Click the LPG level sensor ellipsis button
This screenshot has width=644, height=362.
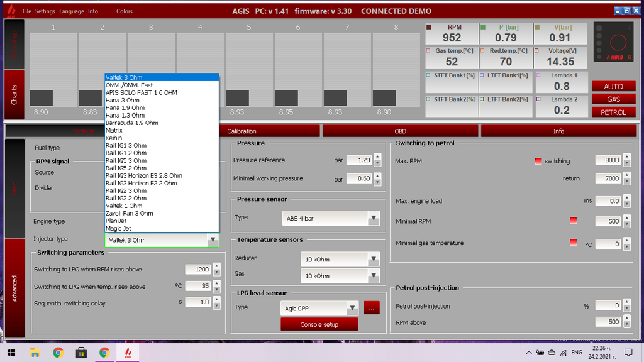point(371,308)
